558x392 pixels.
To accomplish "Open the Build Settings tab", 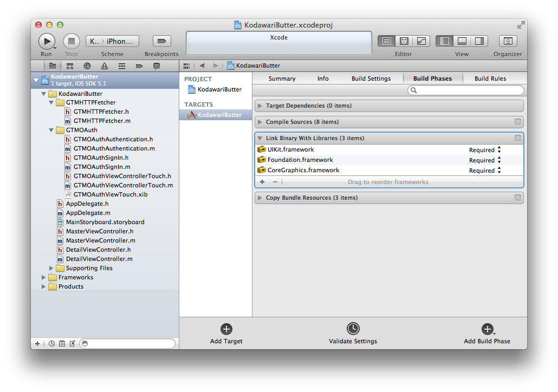I will (x=371, y=79).
